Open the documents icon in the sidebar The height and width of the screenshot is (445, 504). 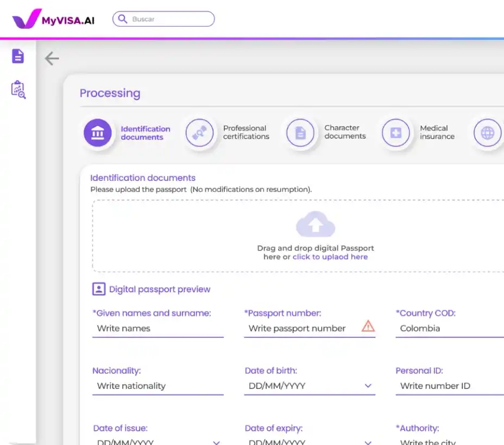coord(18,55)
